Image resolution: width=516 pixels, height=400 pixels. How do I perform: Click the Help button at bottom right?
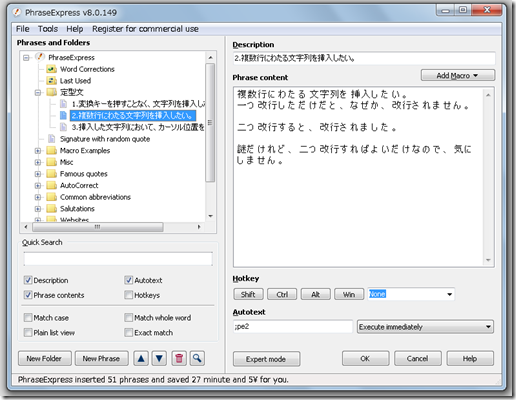point(470,359)
